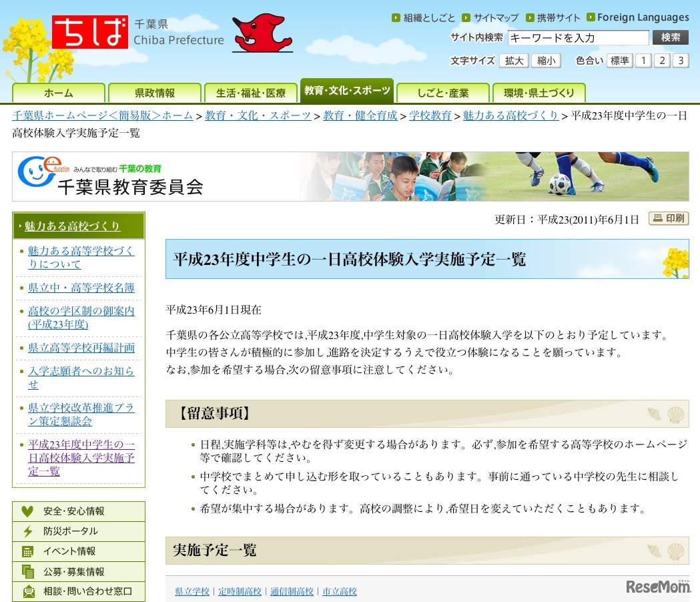Open sidebar link 県立中・高等学校名簿
700x602 pixels.
(x=81, y=288)
